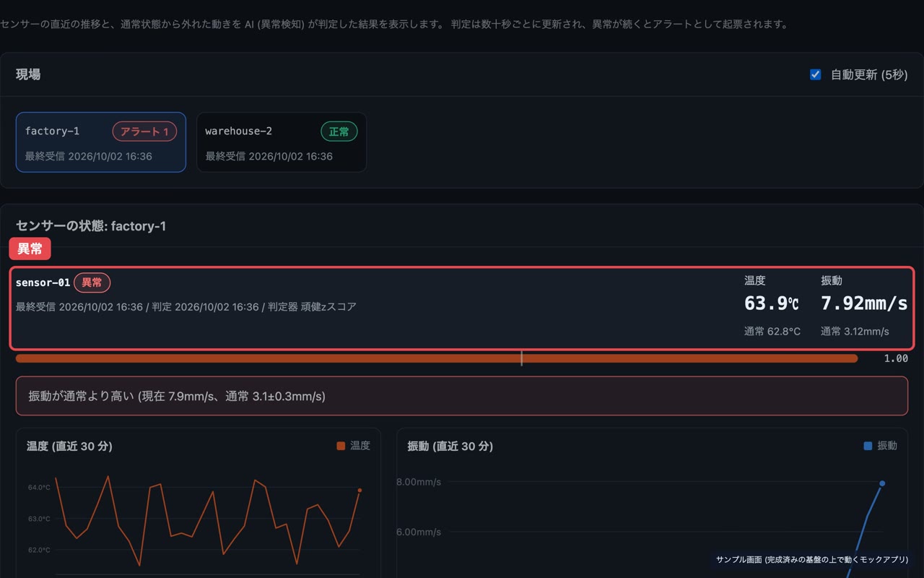
Task: Click the 7.92mm/s vibration reading
Action: click(x=864, y=303)
